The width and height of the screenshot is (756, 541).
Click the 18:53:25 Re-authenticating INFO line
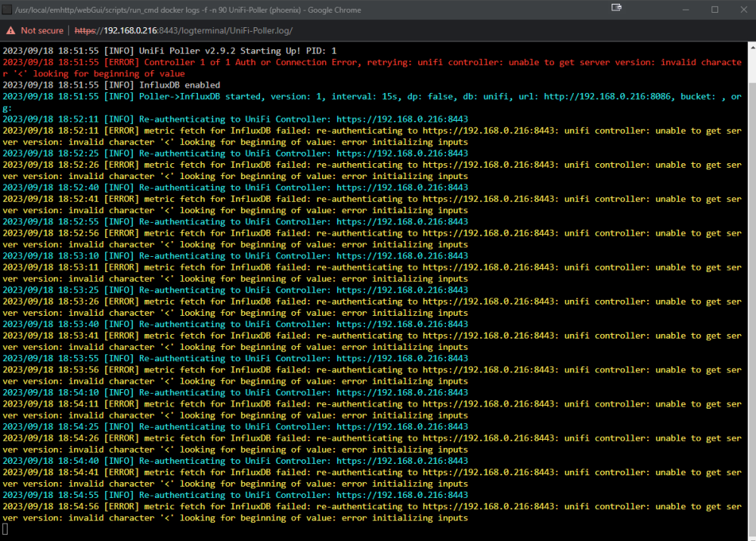(x=235, y=290)
